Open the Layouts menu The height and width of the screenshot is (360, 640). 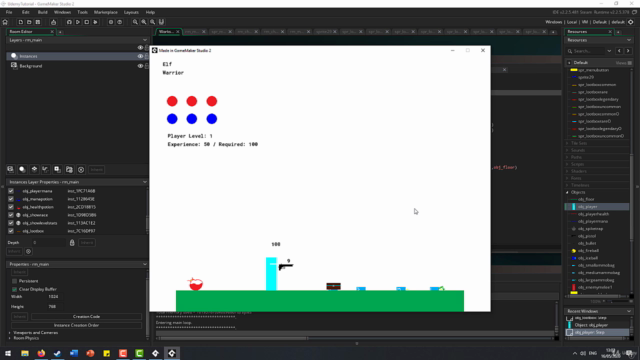tap(131, 12)
